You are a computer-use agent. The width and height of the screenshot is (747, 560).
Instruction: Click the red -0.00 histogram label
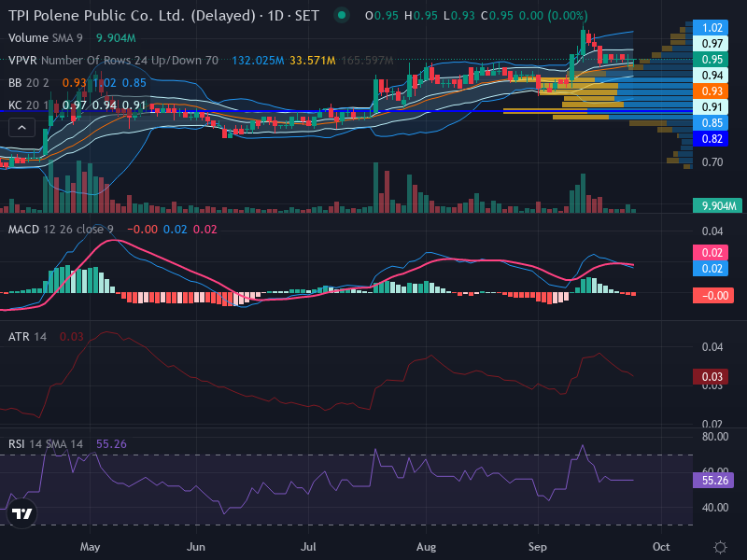(713, 295)
